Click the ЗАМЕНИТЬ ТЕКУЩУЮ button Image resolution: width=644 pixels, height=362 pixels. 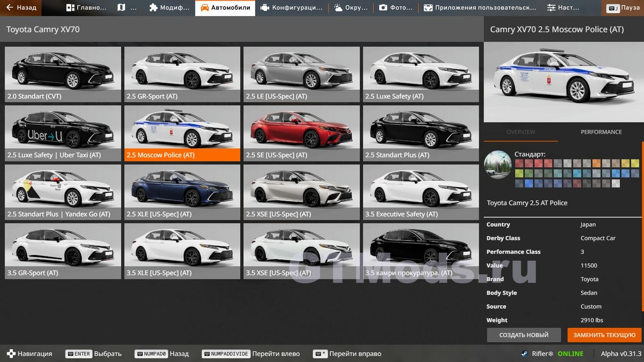604,335
